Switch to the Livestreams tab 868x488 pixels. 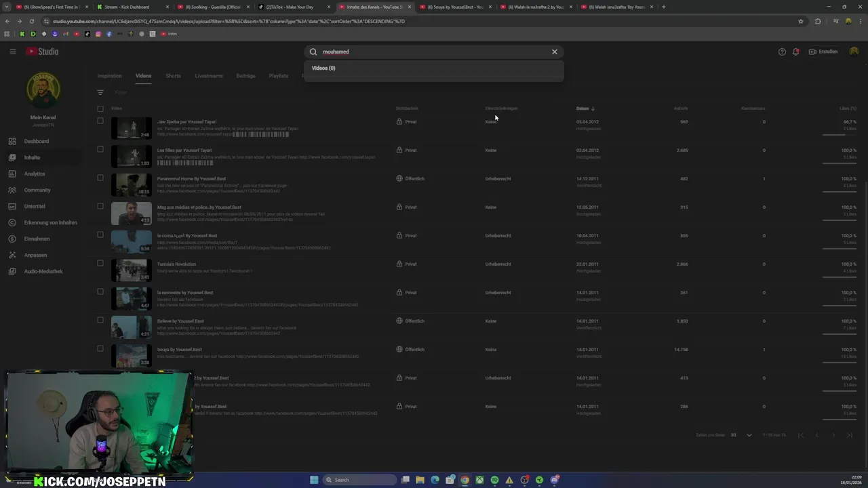[209, 76]
